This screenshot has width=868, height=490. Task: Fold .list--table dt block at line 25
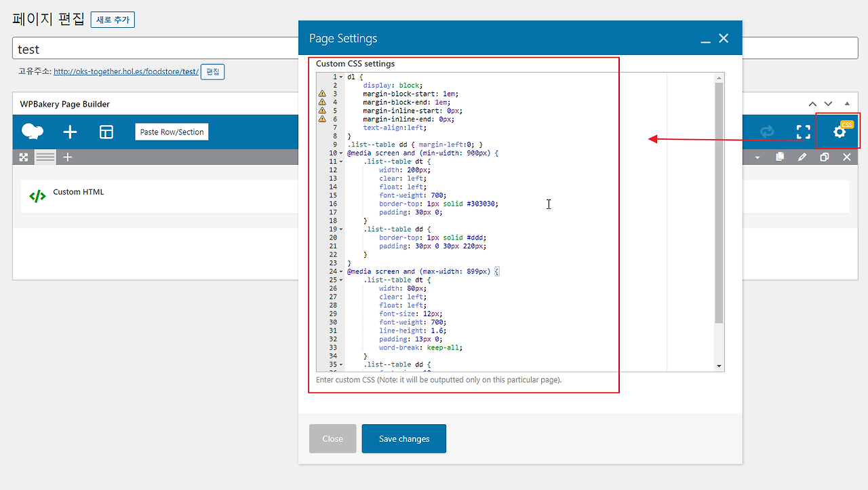tap(341, 280)
